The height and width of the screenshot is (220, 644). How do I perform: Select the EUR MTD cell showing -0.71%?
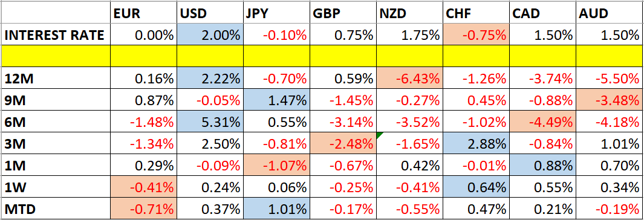[143, 209]
